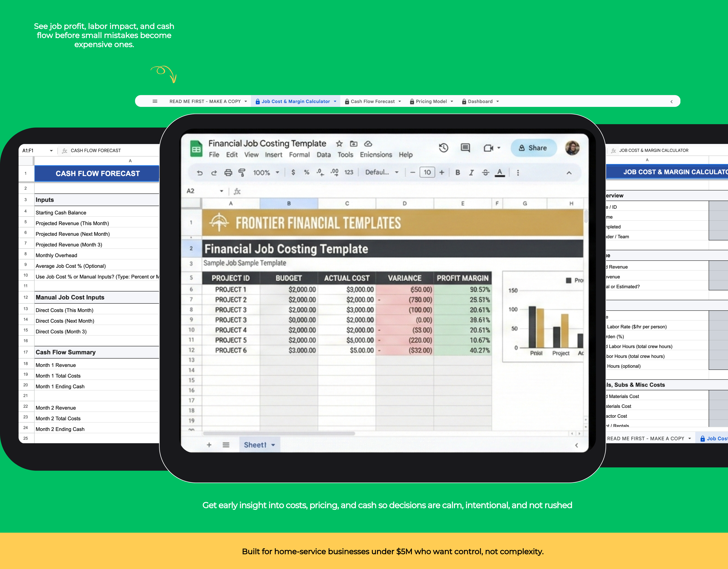Open version history clock icon
This screenshot has height=569, width=728.
point(443,148)
